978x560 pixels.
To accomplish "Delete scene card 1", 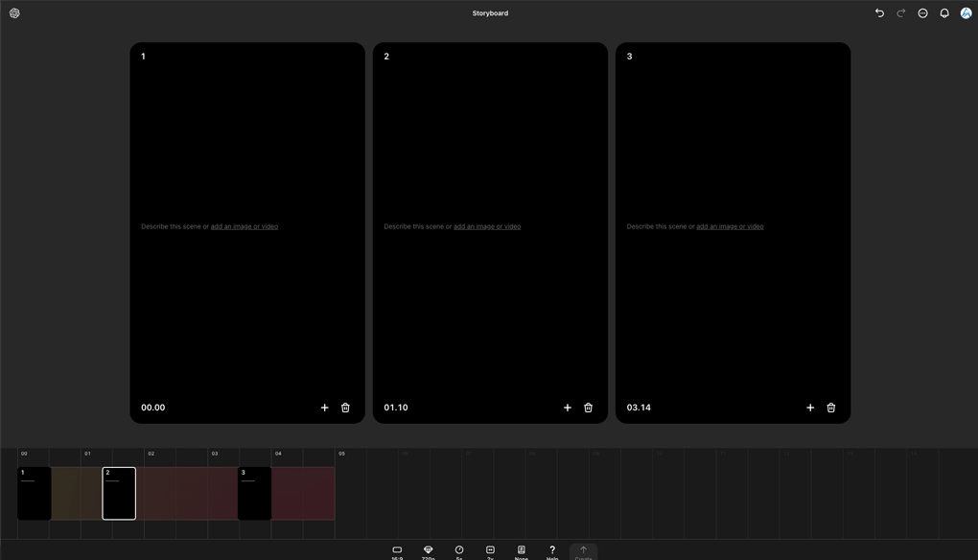I will point(345,408).
